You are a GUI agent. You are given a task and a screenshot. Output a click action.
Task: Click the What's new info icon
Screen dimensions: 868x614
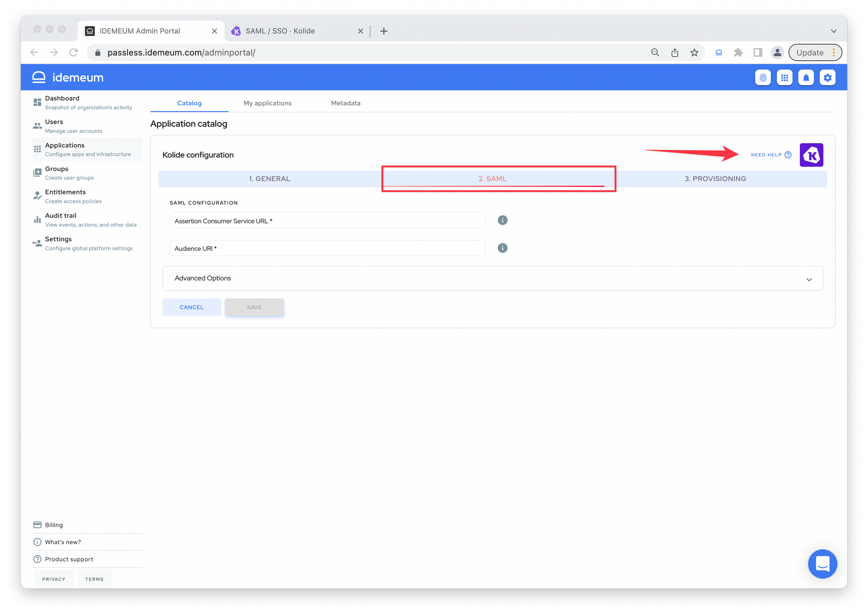pyautogui.click(x=37, y=542)
